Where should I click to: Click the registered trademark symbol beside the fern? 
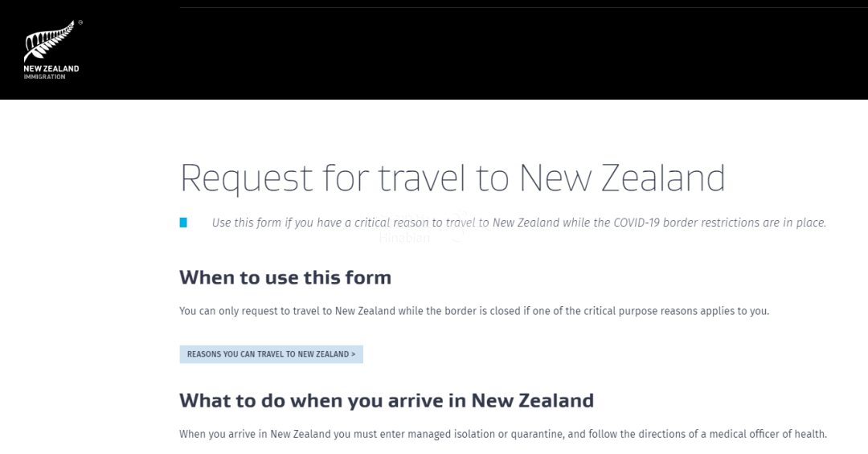[80, 22]
